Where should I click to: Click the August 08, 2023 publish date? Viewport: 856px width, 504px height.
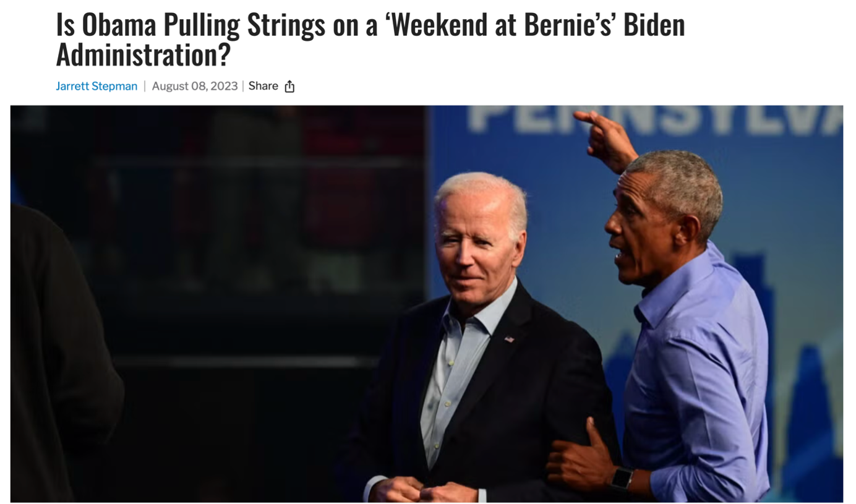tap(195, 86)
